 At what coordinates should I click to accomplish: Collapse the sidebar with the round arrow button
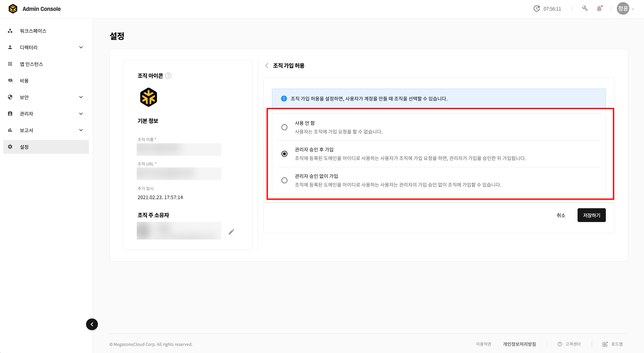[x=92, y=324]
